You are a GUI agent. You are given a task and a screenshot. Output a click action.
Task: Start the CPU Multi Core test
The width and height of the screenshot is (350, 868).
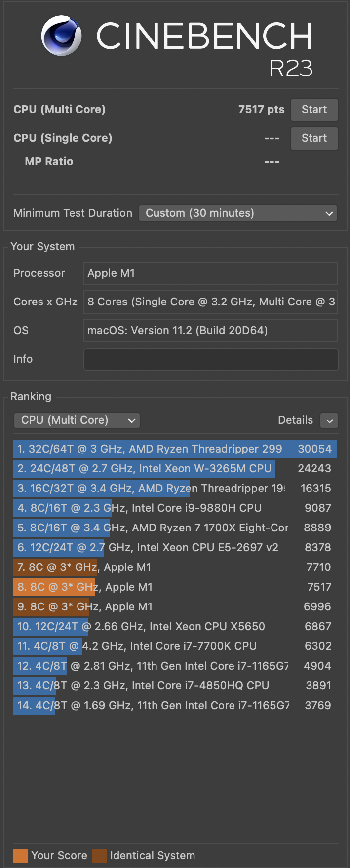pyautogui.click(x=314, y=110)
